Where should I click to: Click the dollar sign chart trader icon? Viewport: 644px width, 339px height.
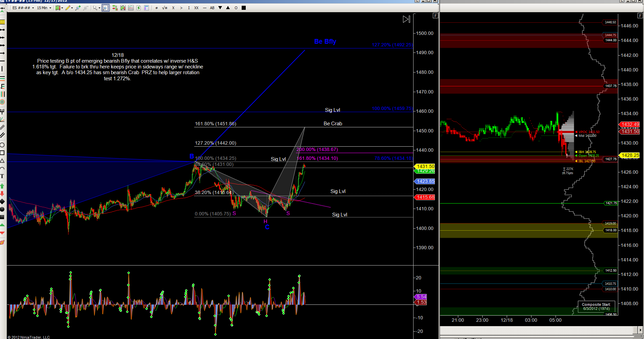(139, 8)
